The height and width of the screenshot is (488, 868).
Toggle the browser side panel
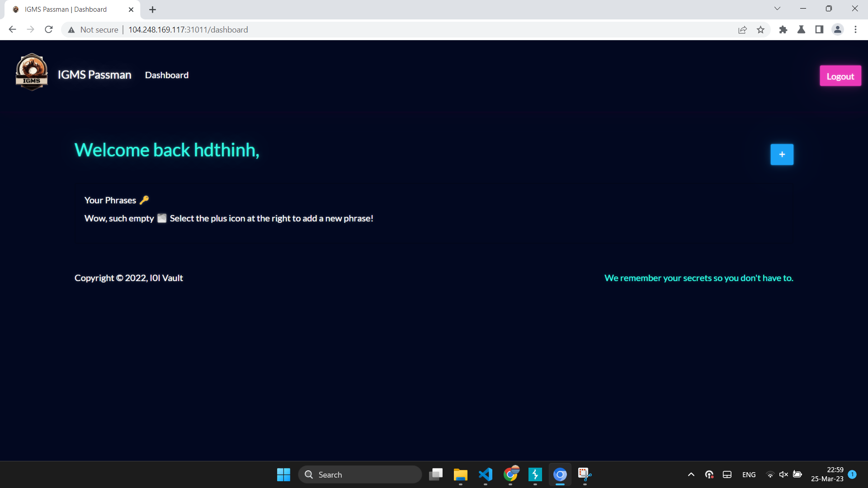click(x=819, y=30)
